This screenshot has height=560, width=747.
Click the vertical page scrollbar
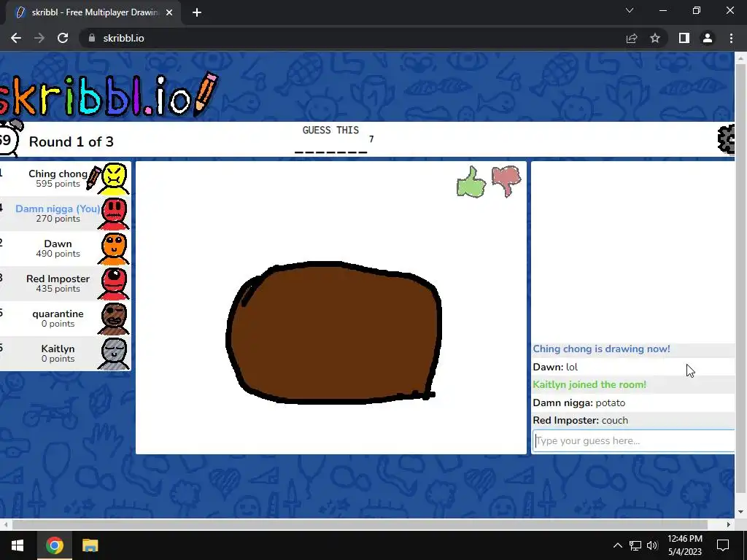[x=740, y=279]
